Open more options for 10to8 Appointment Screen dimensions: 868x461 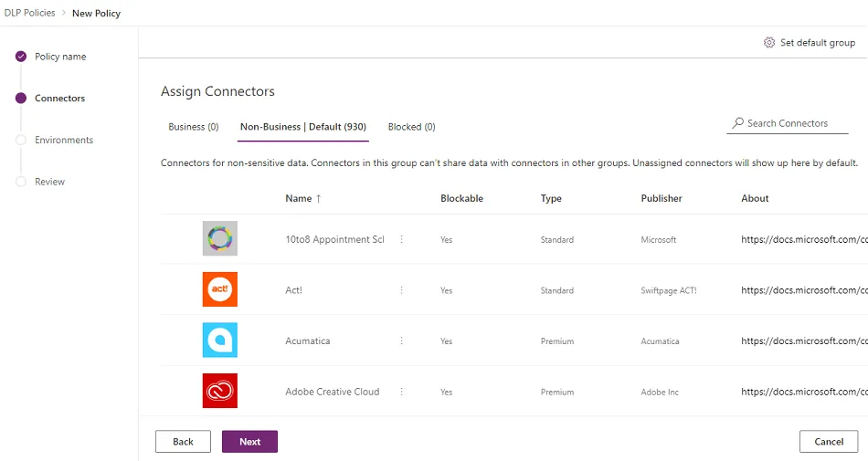coord(401,239)
